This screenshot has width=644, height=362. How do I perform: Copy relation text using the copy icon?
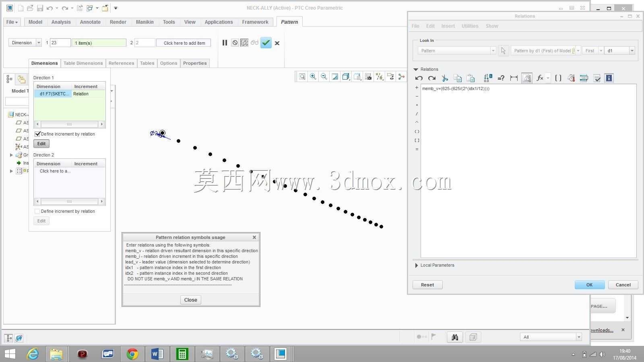[x=458, y=78]
